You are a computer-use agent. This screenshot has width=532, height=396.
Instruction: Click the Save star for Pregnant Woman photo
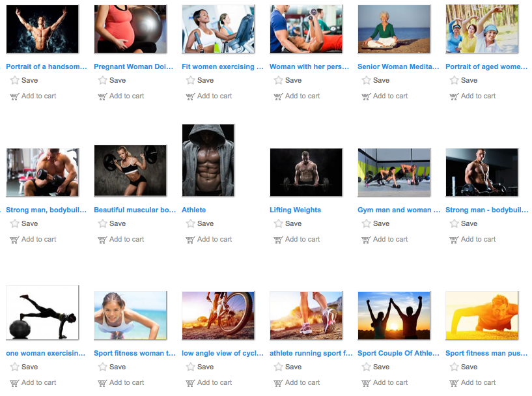(x=102, y=80)
